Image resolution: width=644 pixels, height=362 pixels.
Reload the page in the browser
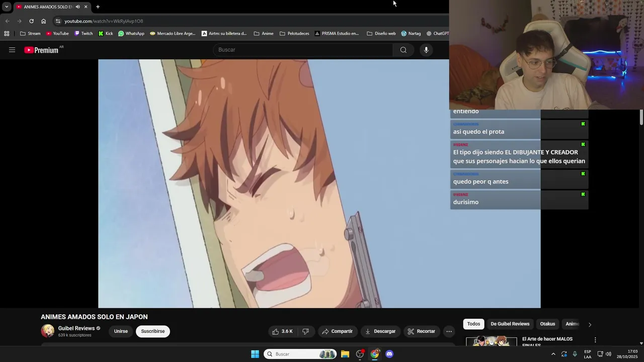[31, 21]
